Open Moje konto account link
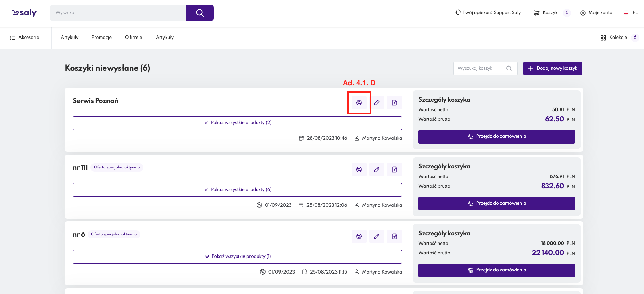The height and width of the screenshot is (294, 644). click(596, 13)
